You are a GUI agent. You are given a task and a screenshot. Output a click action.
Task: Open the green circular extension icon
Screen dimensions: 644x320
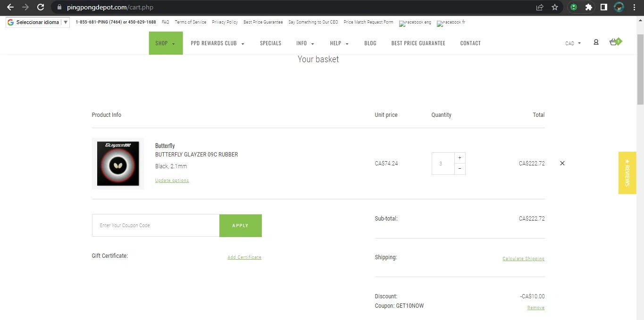click(x=574, y=7)
